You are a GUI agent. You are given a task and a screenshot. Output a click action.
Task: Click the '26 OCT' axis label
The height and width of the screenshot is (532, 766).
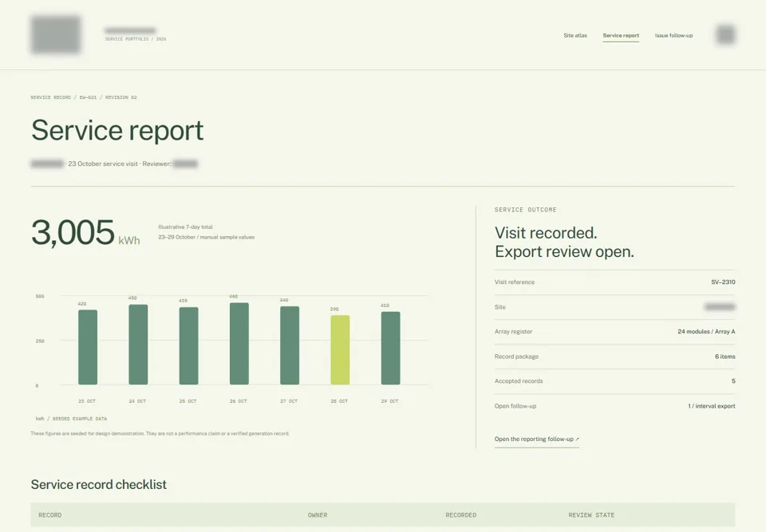239,401
